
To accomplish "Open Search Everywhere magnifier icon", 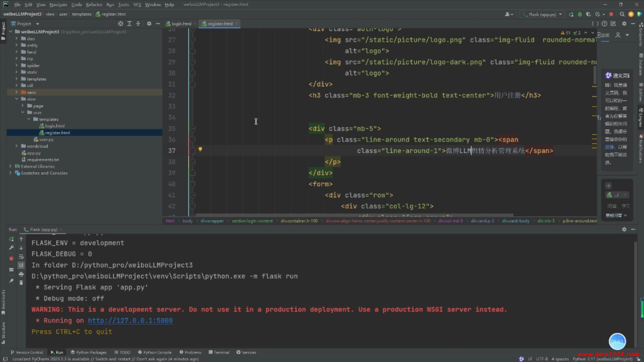I will pyautogui.click(x=622, y=14).
